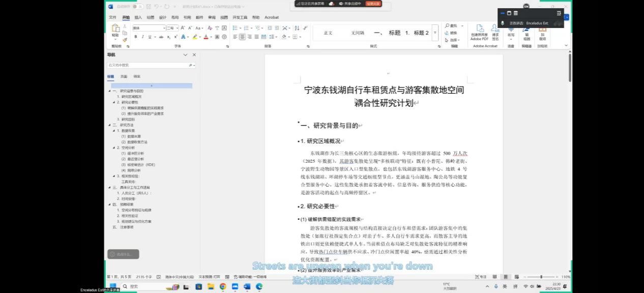Click the strikethrough text icon
Screen dimensions: 644x293
click(x=161, y=37)
